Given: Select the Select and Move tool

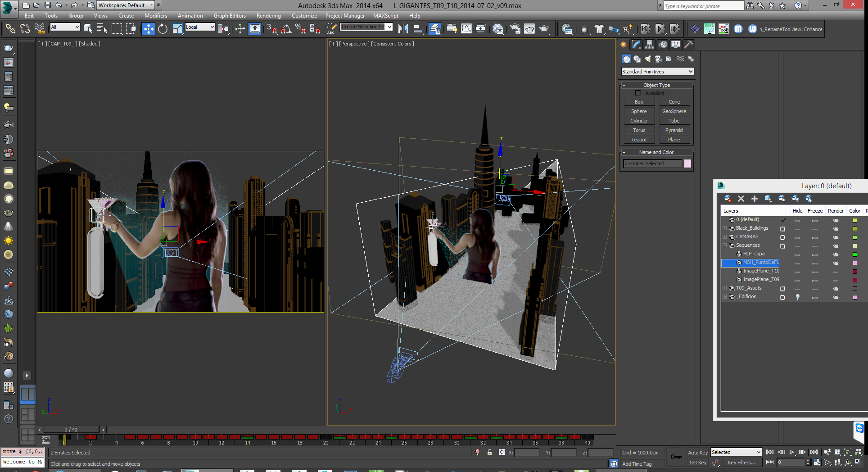Looking at the screenshot, I should [x=148, y=29].
